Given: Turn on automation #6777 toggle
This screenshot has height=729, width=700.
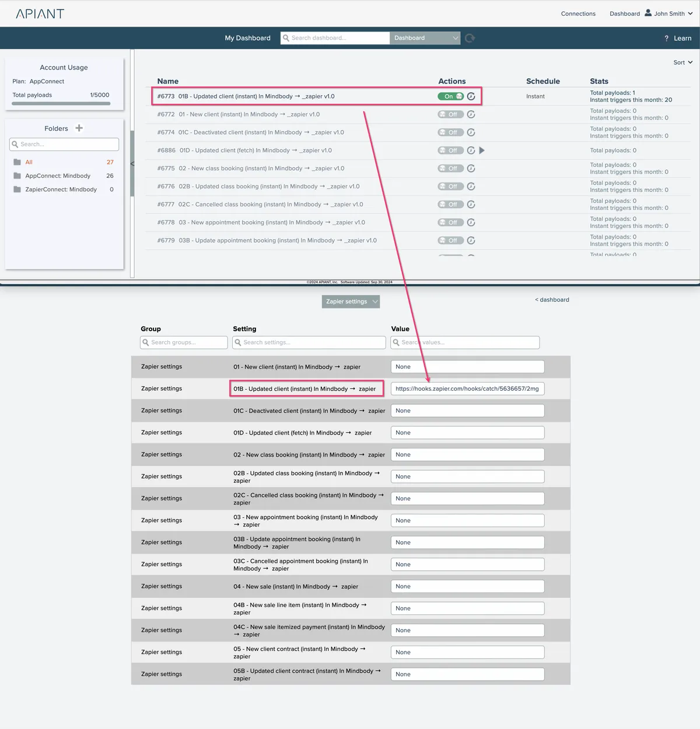Looking at the screenshot, I should (x=451, y=205).
